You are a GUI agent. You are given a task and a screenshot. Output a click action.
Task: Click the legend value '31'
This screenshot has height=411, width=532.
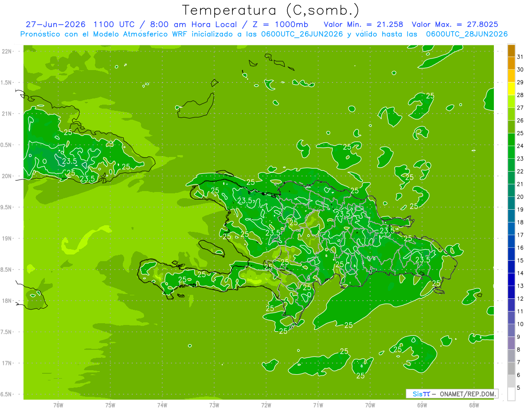[520, 57]
